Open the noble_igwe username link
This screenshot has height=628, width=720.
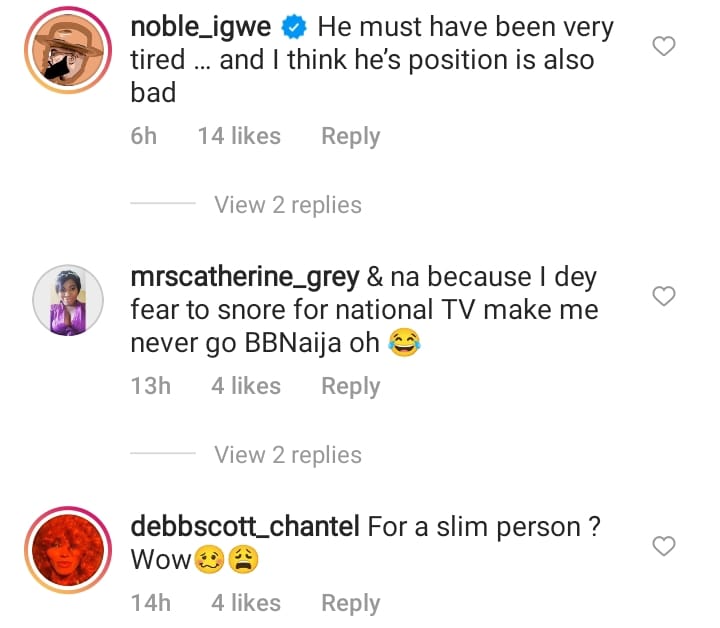pyautogui.click(x=201, y=28)
